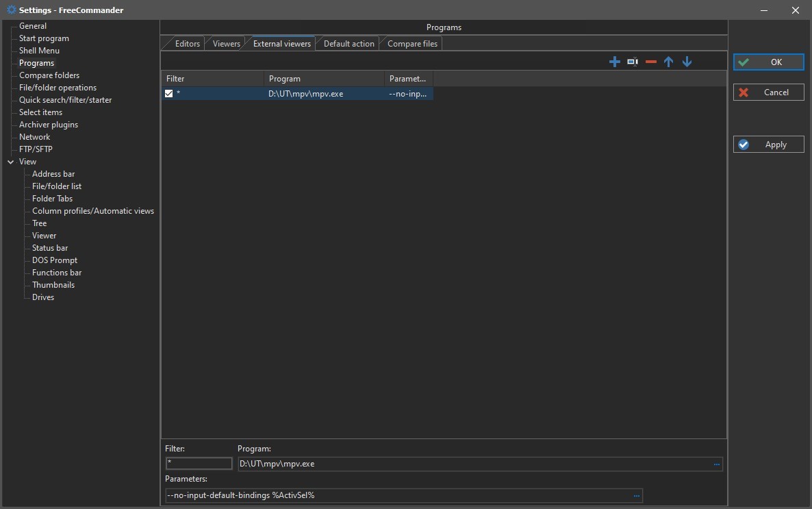Screen dimensions: 812x509
Task: Minimize the Settings window
Action: (764, 10)
